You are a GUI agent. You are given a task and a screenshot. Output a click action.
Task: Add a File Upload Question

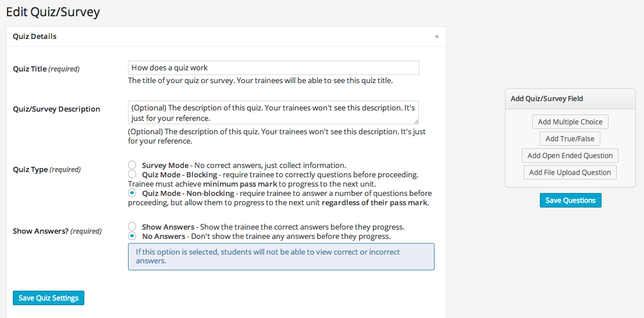point(570,173)
